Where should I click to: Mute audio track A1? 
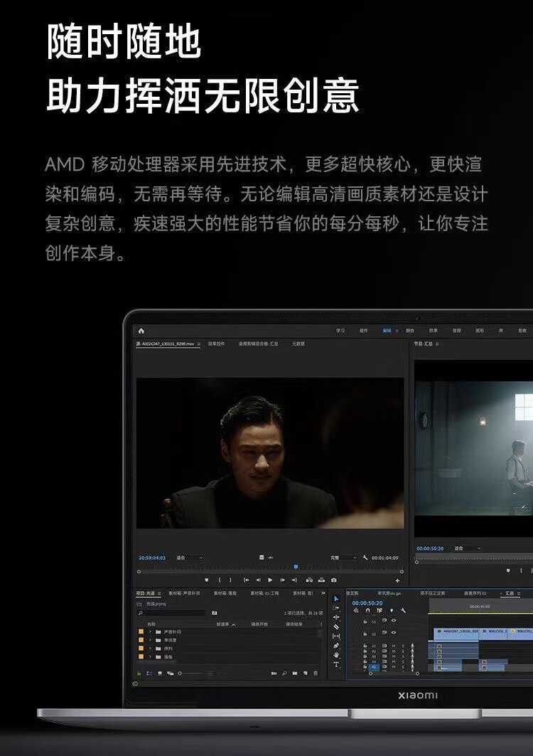(x=394, y=646)
